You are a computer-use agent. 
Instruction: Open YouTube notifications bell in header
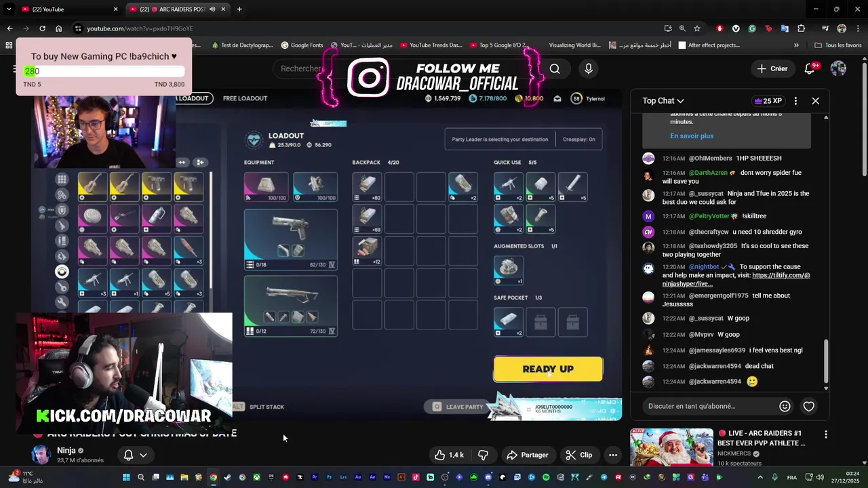[810, 68]
